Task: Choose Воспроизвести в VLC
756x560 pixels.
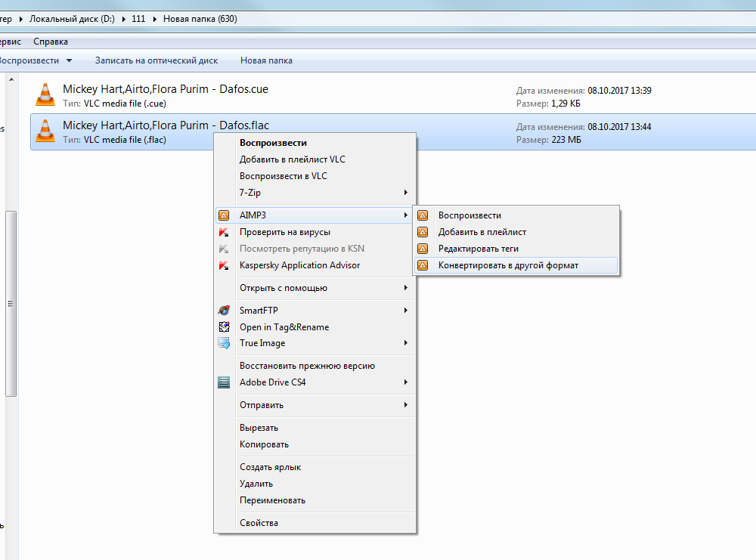Action: click(314, 176)
